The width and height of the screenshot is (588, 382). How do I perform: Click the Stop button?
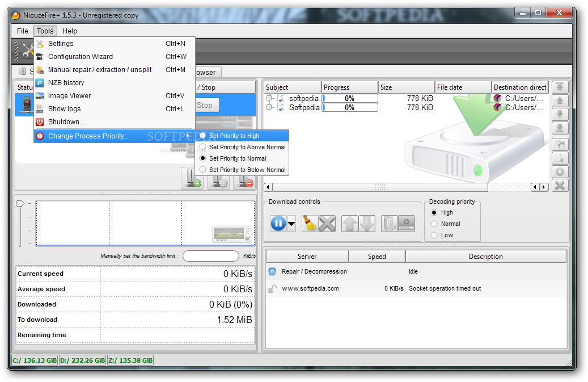point(207,106)
